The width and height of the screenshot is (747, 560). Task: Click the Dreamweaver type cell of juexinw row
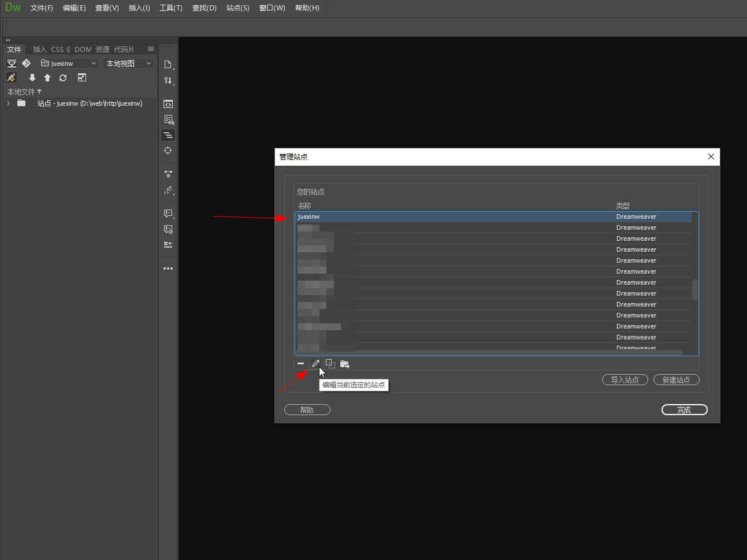pos(636,217)
